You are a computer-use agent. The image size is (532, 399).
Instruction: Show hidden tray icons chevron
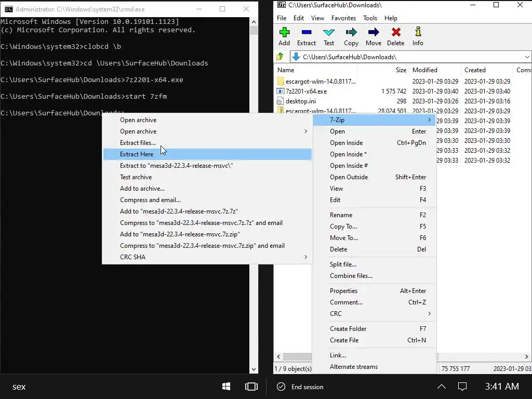(x=442, y=387)
